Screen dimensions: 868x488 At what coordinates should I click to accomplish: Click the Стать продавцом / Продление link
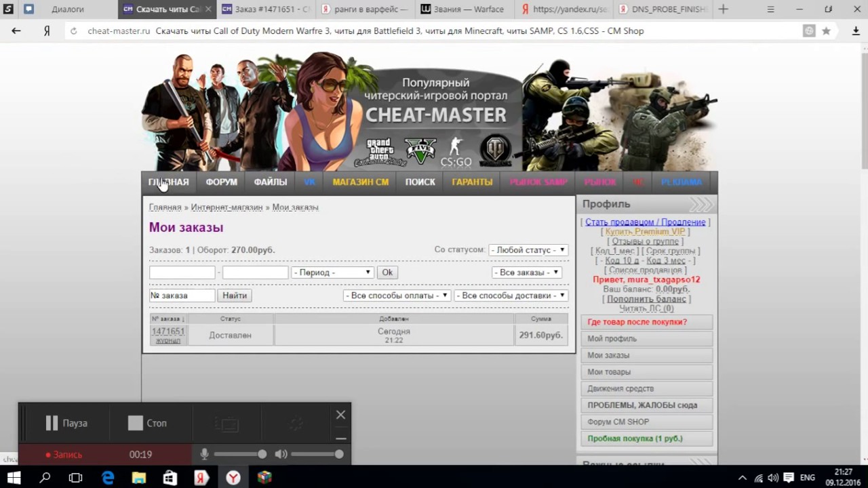(646, 222)
